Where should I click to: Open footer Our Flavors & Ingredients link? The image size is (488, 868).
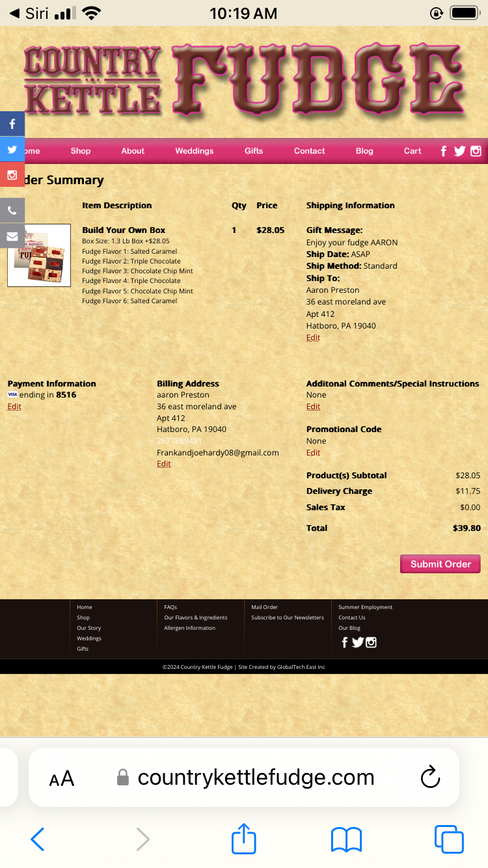196,617
